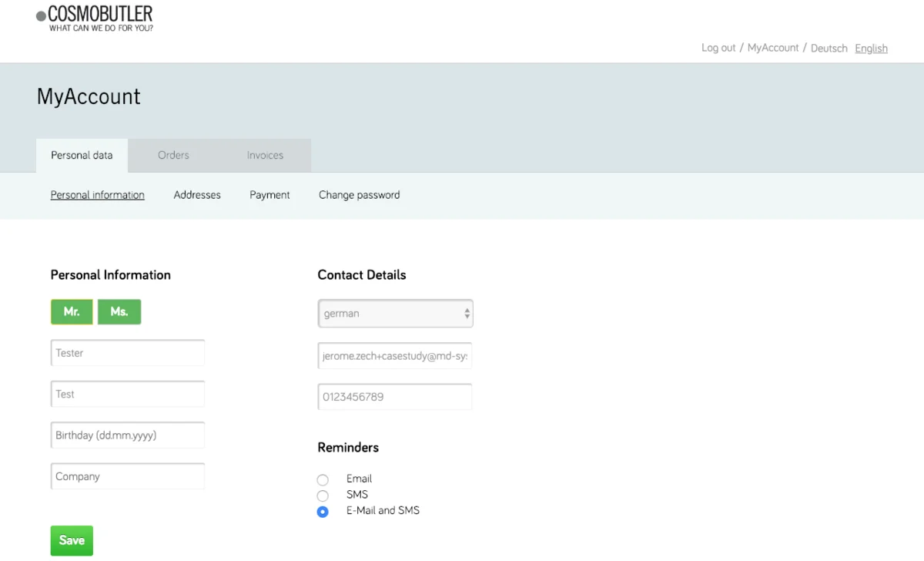Switch site language to Deutsch
Screen dimensions: 924x561
tap(829, 49)
